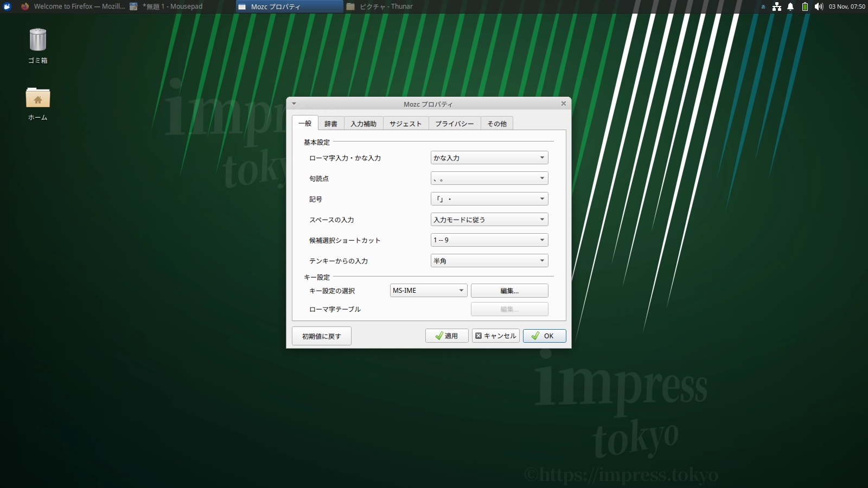This screenshot has width=868, height=488.
Task: Open the 候補選択ショートカット dropdown
Action: click(x=489, y=240)
